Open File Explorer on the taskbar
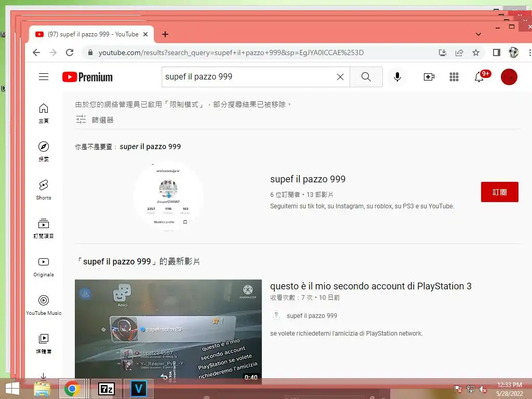Screen dimensions: 532x399 click(x=42, y=389)
